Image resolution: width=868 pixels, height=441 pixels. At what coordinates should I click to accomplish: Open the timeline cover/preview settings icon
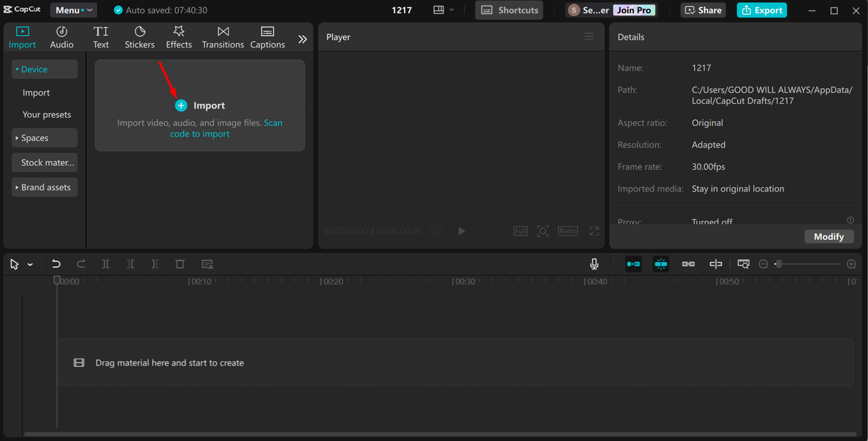point(743,264)
